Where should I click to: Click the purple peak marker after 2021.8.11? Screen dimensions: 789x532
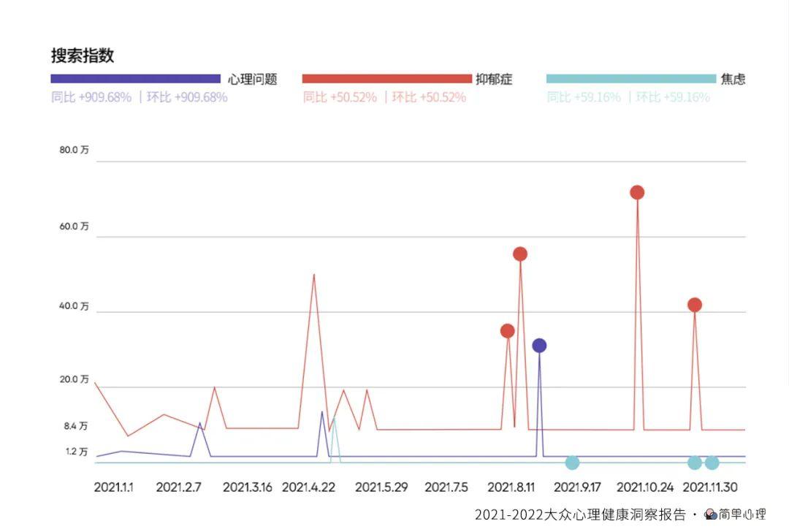(539, 345)
